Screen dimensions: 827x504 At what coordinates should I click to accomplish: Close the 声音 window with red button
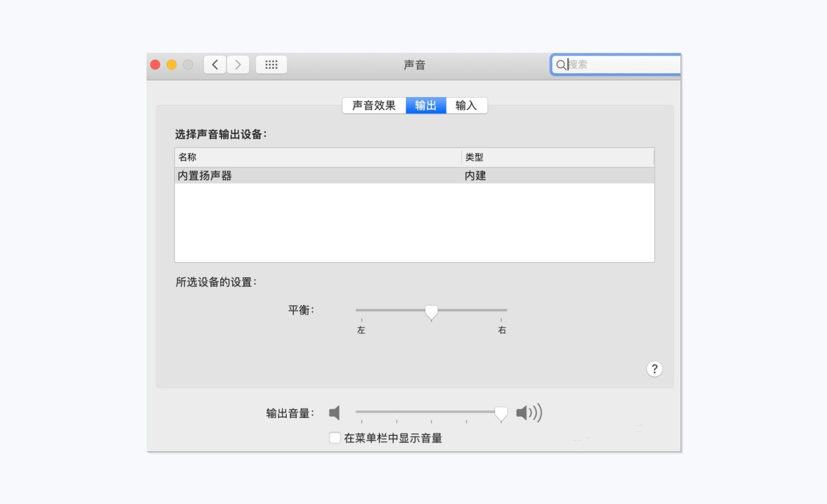pyautogui.click(x=155, y=65)
